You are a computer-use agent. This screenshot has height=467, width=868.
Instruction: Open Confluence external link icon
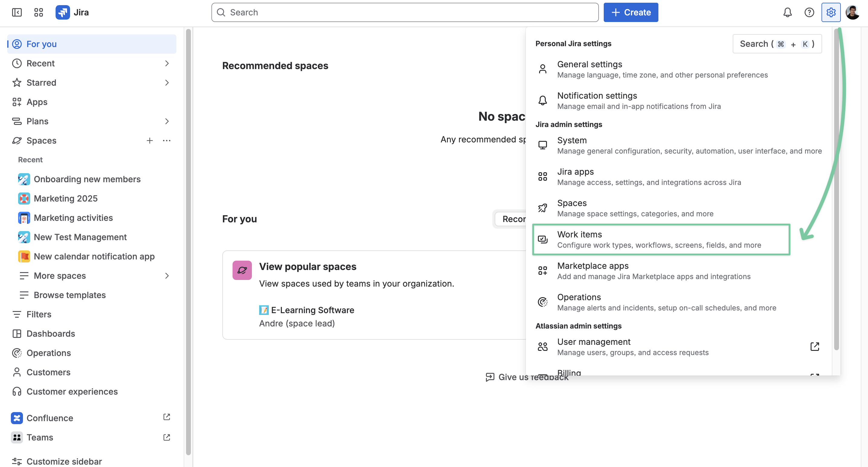(167, 418)
